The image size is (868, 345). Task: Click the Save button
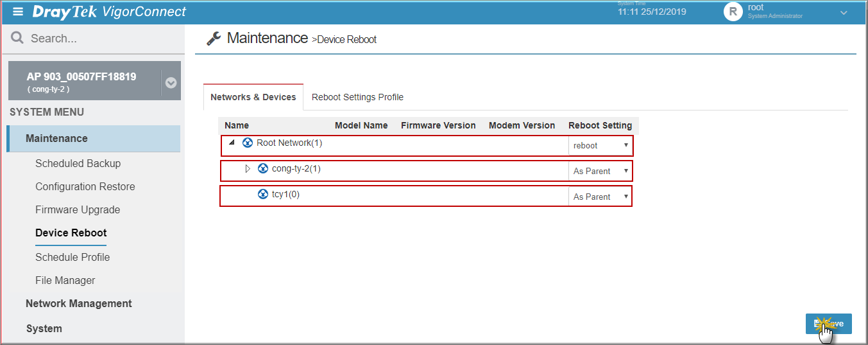[x=828, y=324]
